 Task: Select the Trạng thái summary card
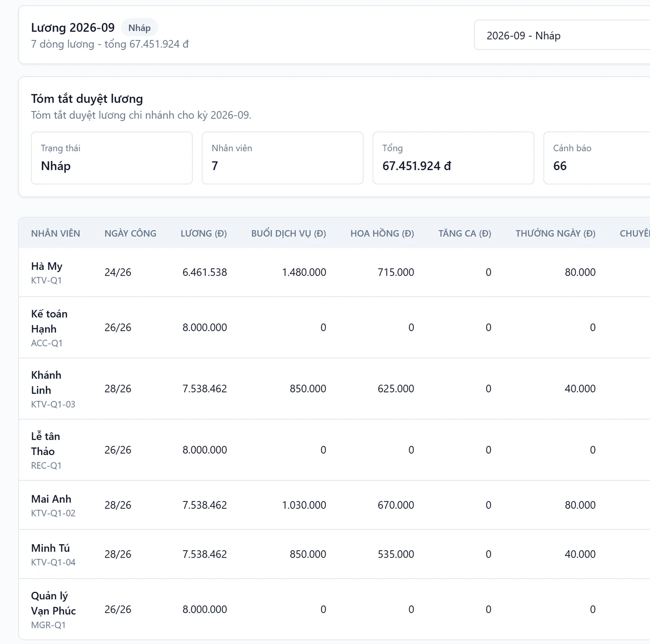pyautogui.click(x=112, y=158)
